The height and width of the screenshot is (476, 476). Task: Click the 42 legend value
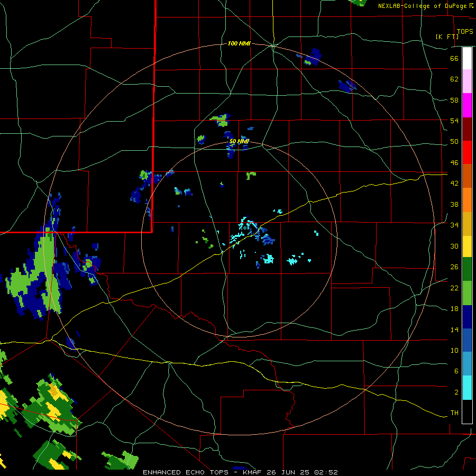click(454, 184)
